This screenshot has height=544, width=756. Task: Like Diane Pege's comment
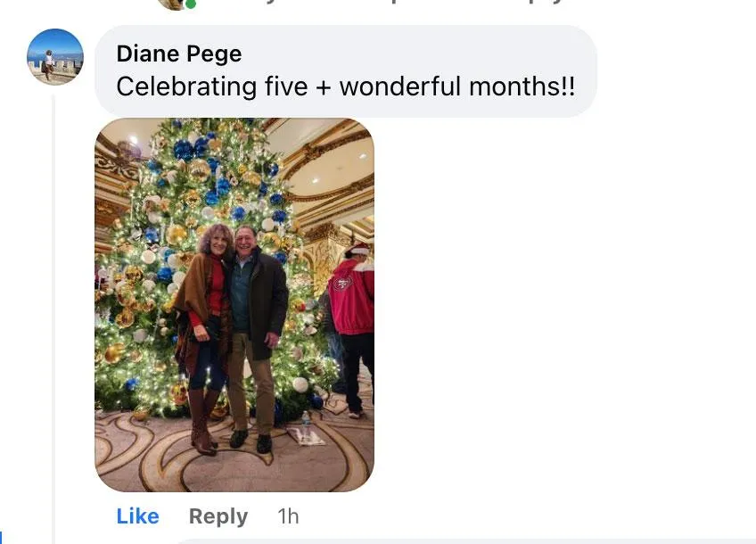click(137, 516)
